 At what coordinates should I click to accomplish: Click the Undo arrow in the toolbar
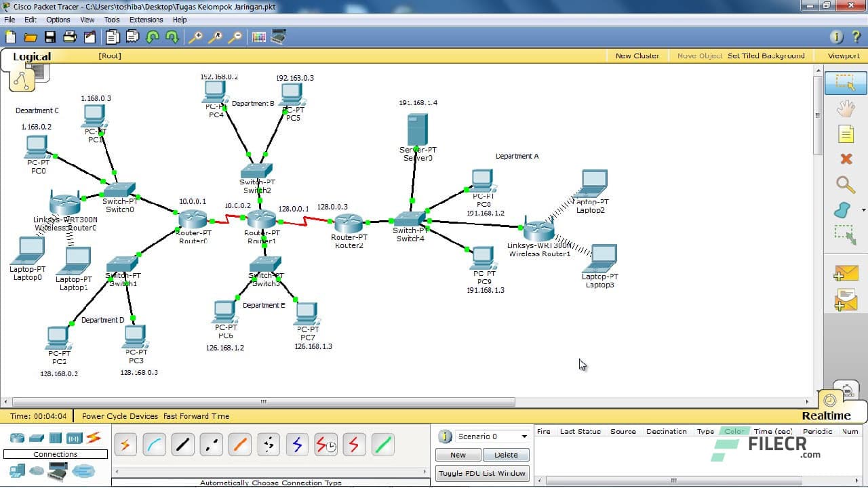pos(153,37)
